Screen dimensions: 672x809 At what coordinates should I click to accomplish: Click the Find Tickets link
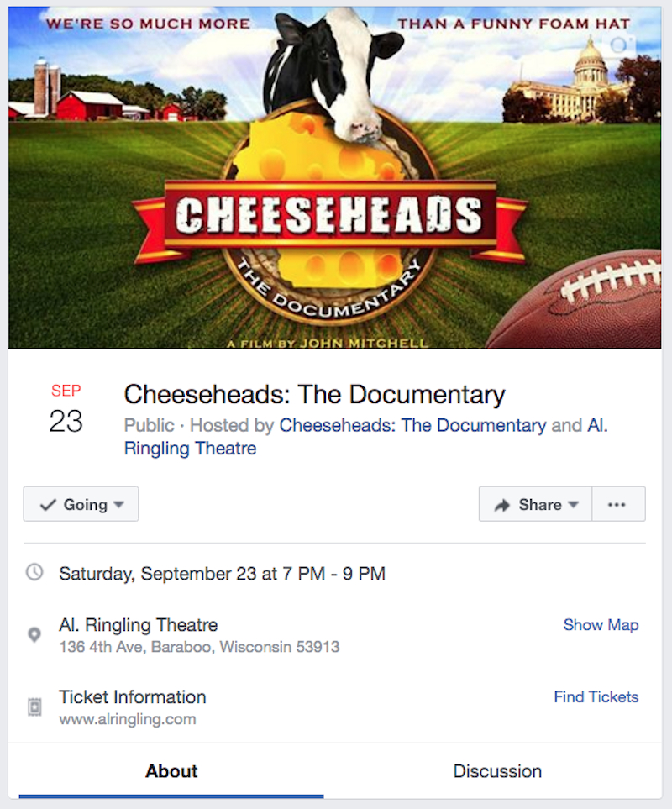pos(596,697)
